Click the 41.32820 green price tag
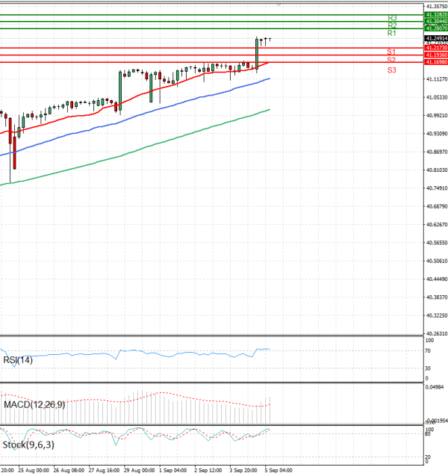448x476 pixels. [435, 14]
